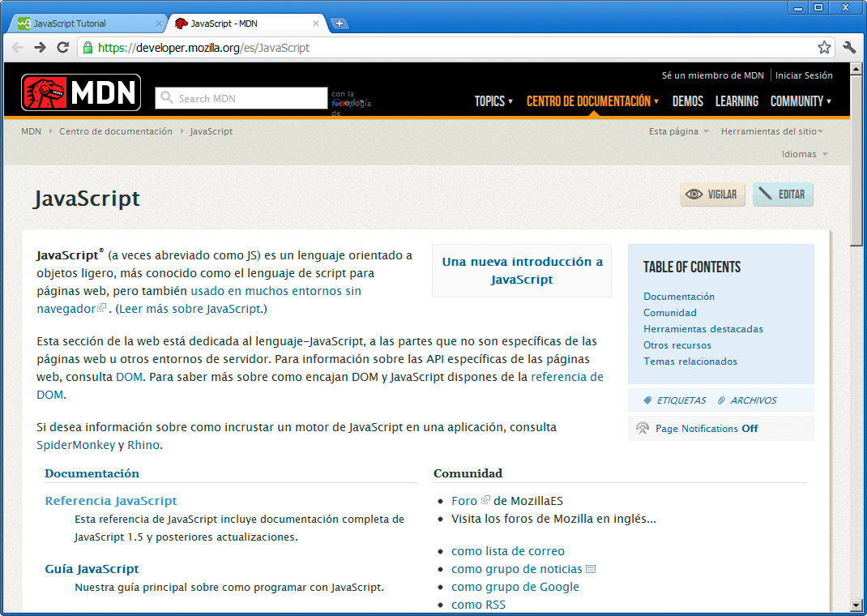
Task: Open Una nueva introducción a JavaScript
Action: coord(522,271)
